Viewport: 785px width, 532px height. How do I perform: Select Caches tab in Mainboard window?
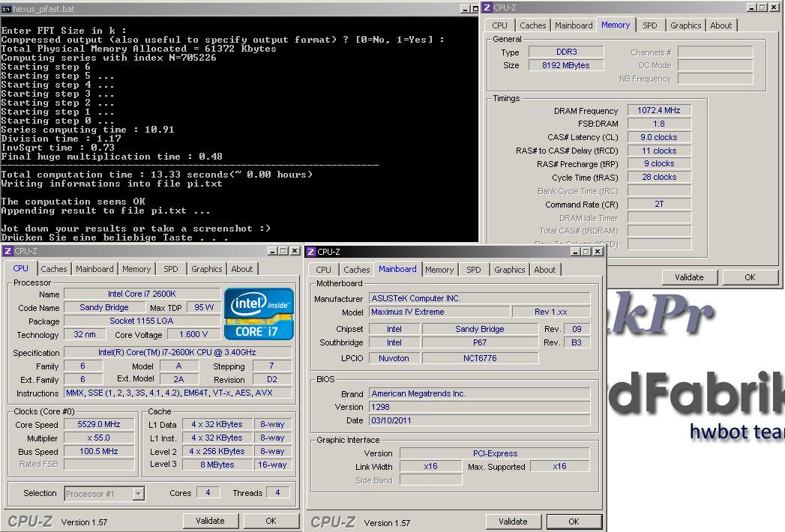click(356, 269)
